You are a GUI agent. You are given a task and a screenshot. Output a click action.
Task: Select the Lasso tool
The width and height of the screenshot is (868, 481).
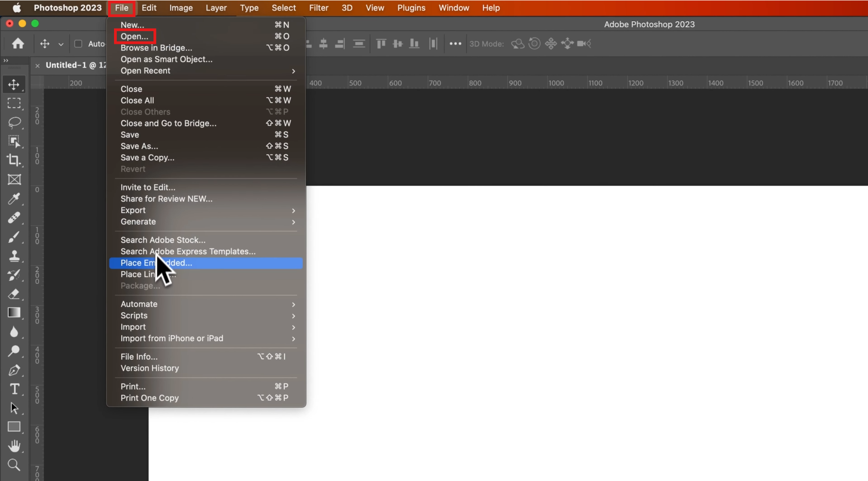[x=14, y=123]
